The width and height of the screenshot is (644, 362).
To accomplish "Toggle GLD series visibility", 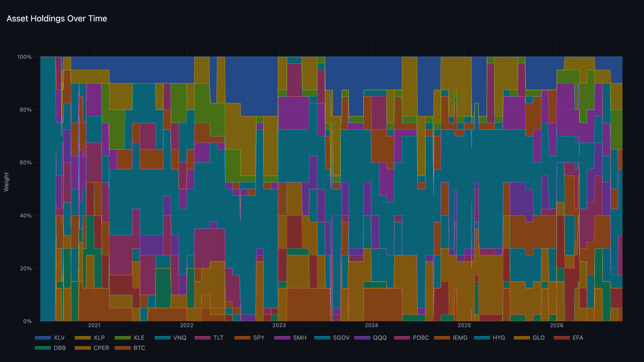I will 529,338.
